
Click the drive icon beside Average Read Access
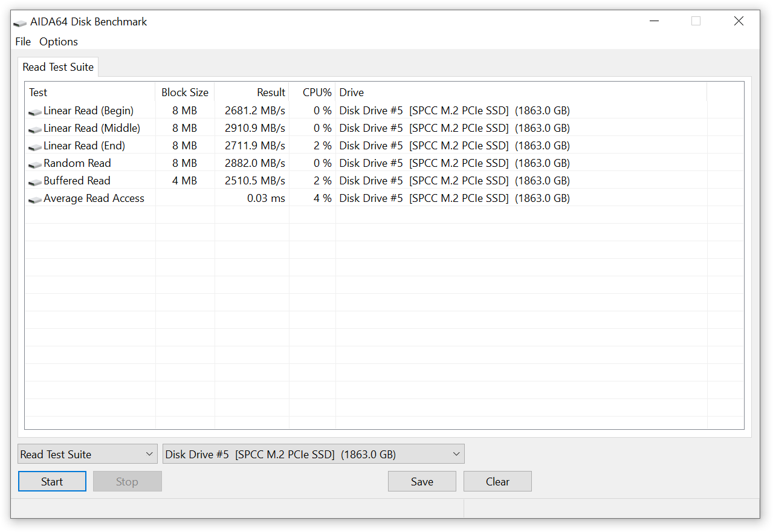[x=35, y=199]
